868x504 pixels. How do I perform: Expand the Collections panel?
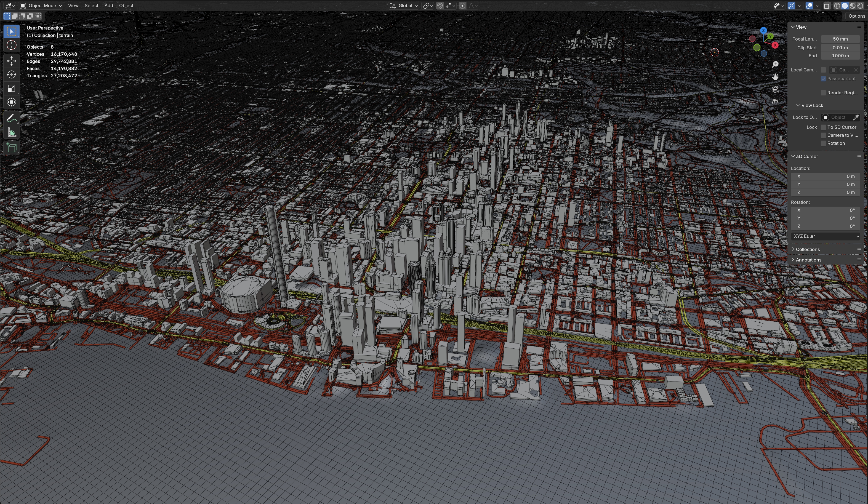coord(807,249)
